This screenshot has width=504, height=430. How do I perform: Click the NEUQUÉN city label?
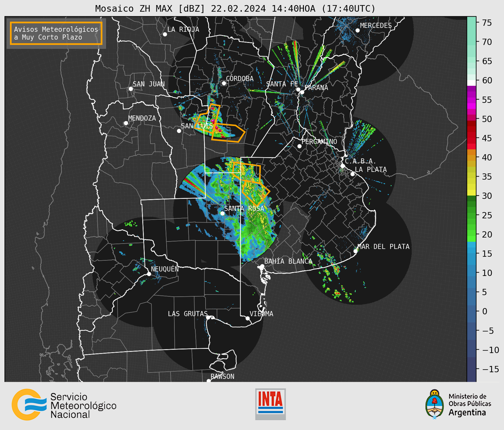coord(165,269)
